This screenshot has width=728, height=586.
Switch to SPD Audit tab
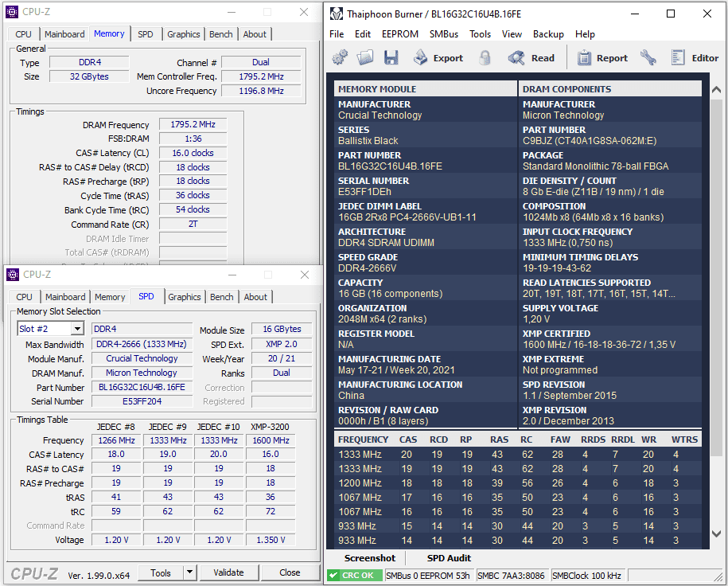tap(449, 558)
